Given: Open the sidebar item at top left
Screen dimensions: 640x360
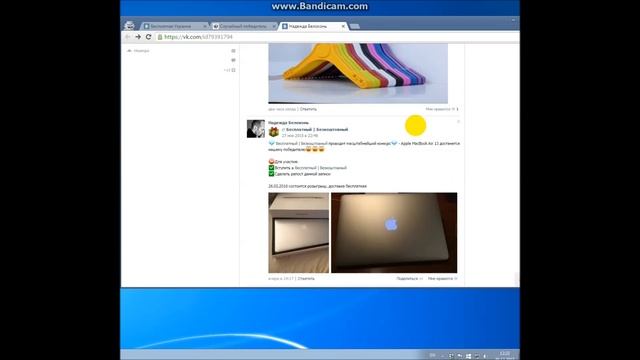Looking at the screenshot, I should pyautogui.click(x=139, y=51).
